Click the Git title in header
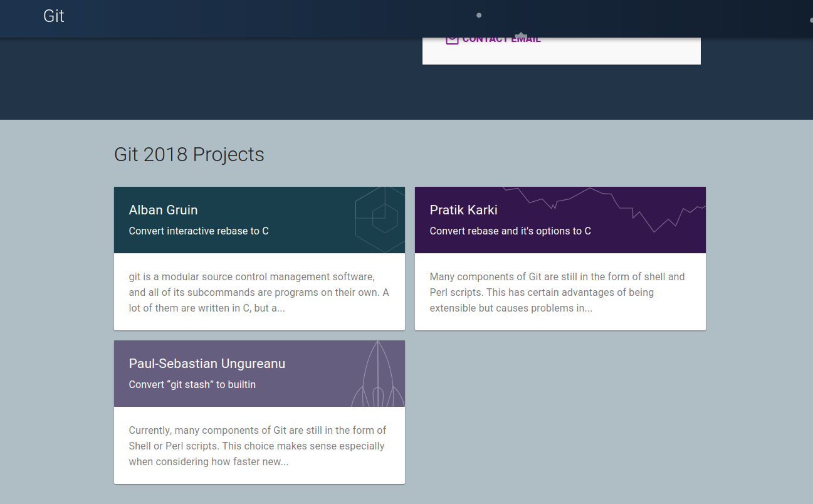 pyautogui.click(x=54, y=16)
